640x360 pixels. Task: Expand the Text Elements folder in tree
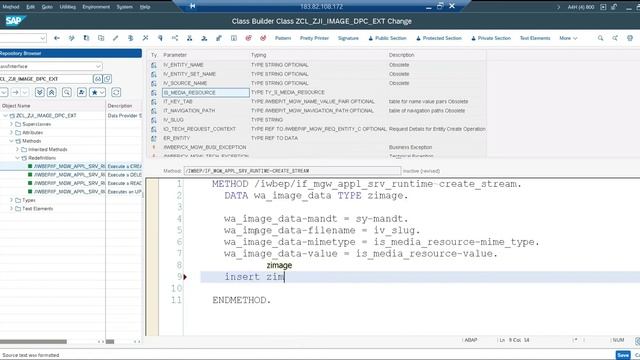click(x=11, y=209)
